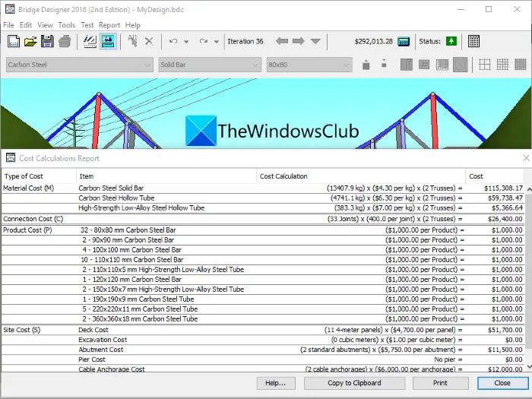The width and height of the screenshot is (532, 399).
Task: Open the File menu
Action: tap(8, 25)
